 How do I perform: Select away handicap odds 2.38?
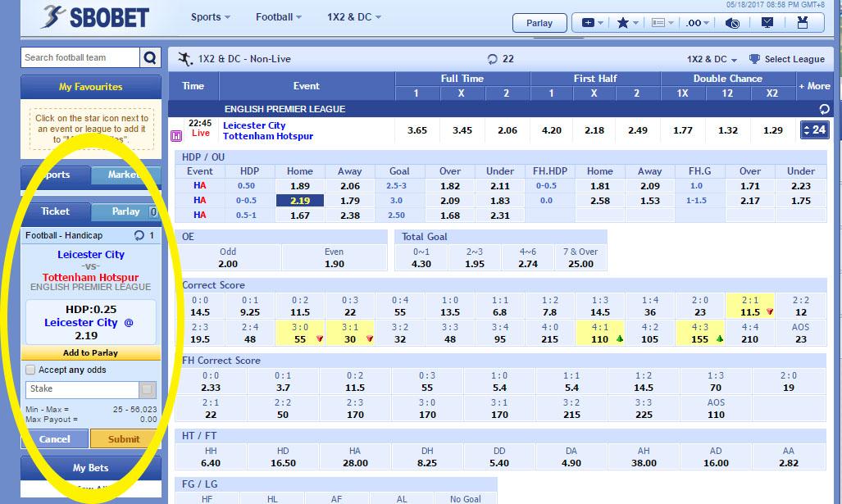click(350, 216)
